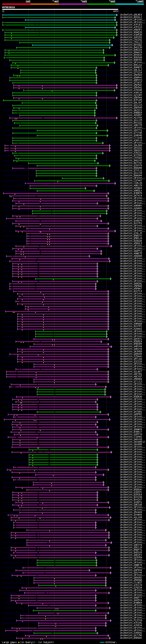The width and height of the screenshot is (146, 644).
Task: Click the UniRef100_B4G138 label
Action: pos(131,47)
